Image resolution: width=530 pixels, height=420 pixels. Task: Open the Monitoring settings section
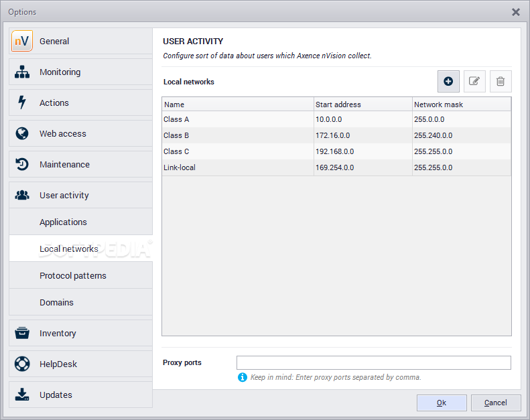point(80,72)
